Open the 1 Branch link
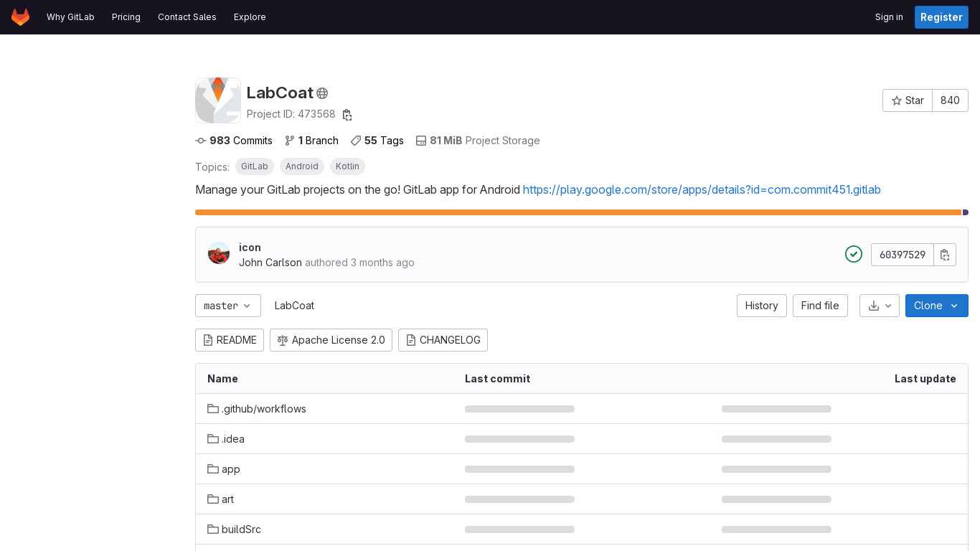Screen dimensions: 980x551 coord(311,141)
